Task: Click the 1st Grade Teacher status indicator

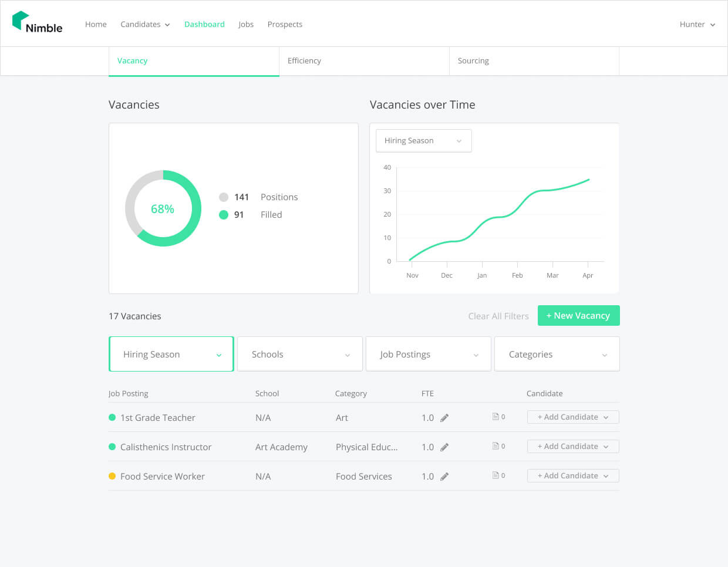Action: 112,417
